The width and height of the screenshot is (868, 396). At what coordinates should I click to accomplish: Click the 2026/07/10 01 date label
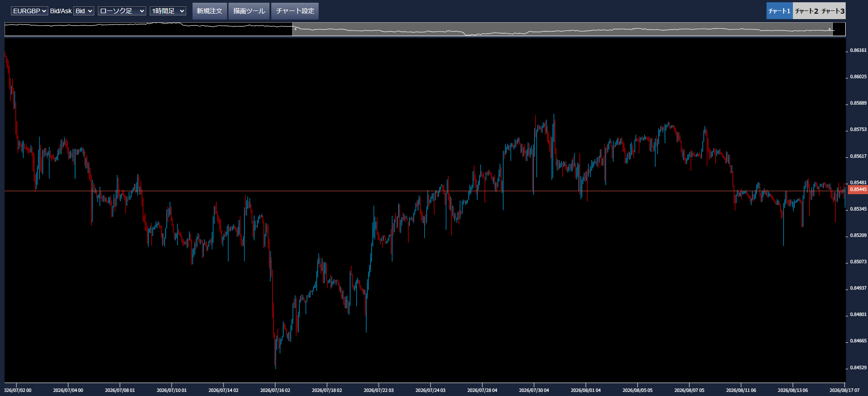coord(172,391)
